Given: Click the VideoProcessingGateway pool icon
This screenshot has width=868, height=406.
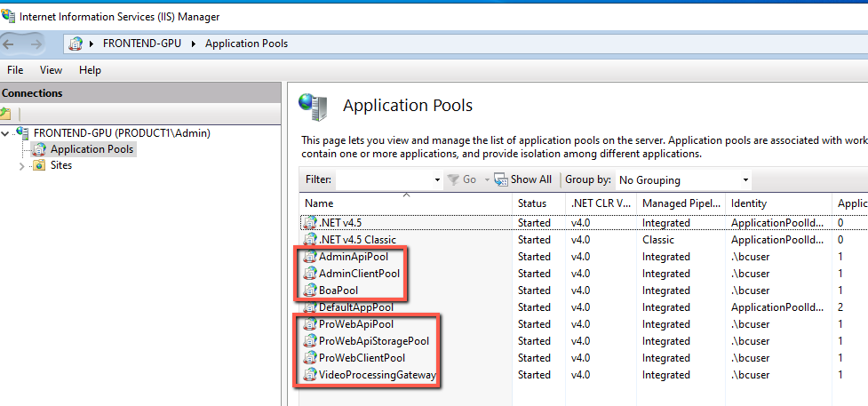Looking at the screenshot, I should 311,374.
